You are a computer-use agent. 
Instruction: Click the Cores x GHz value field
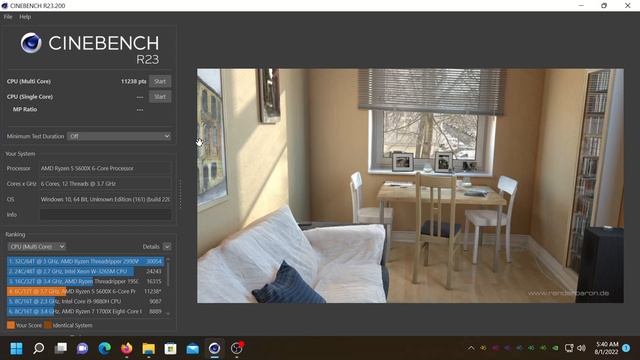coord(105,184)
